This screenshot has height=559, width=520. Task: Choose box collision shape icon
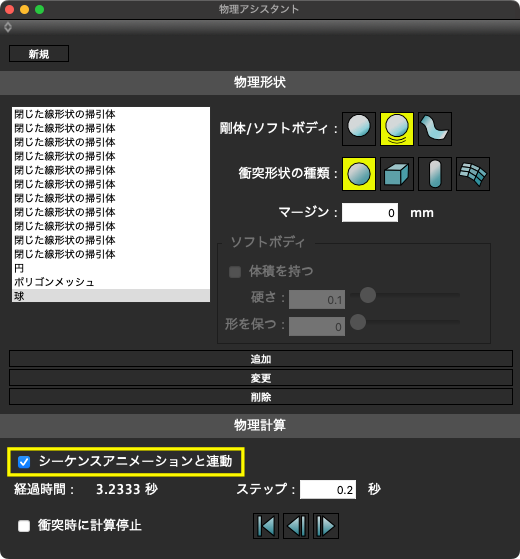click(x=397, y=174)
